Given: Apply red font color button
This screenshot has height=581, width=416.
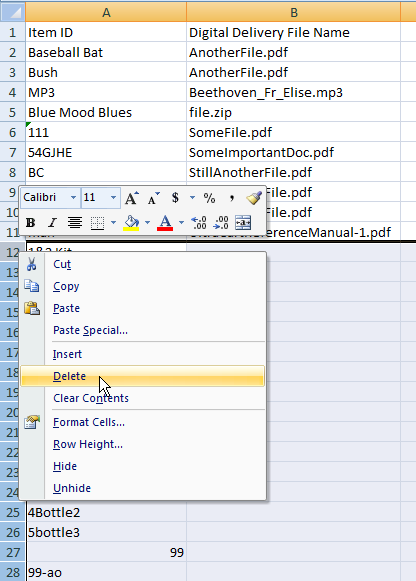Looking at the screenshot, I should pos(165,223).
